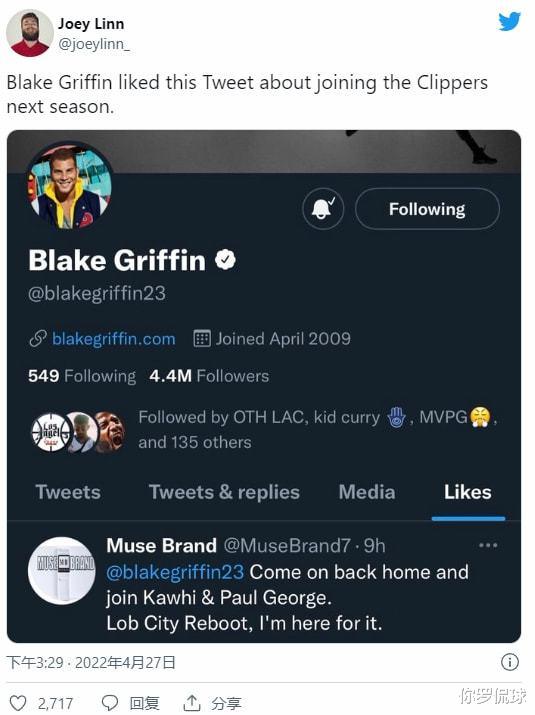Click the share upload icon
This screenshot has height=715, width=535.
click(x=192, y=703)
